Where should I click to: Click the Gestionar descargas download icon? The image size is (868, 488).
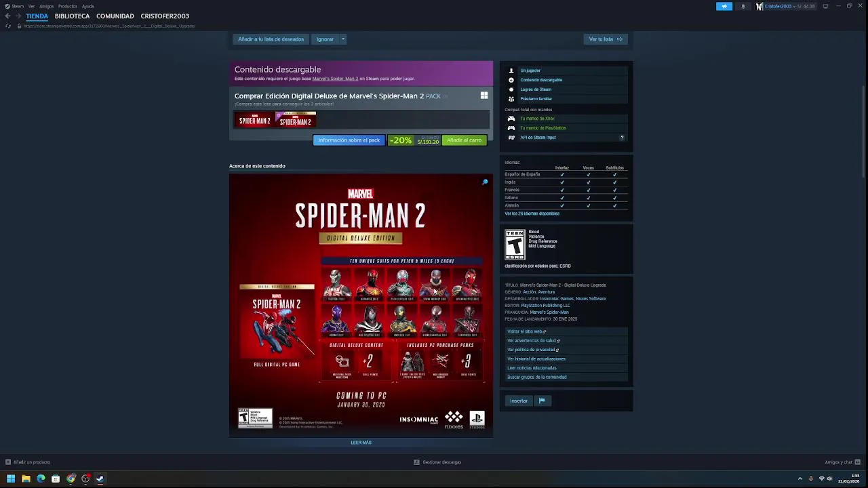point(416,462)
